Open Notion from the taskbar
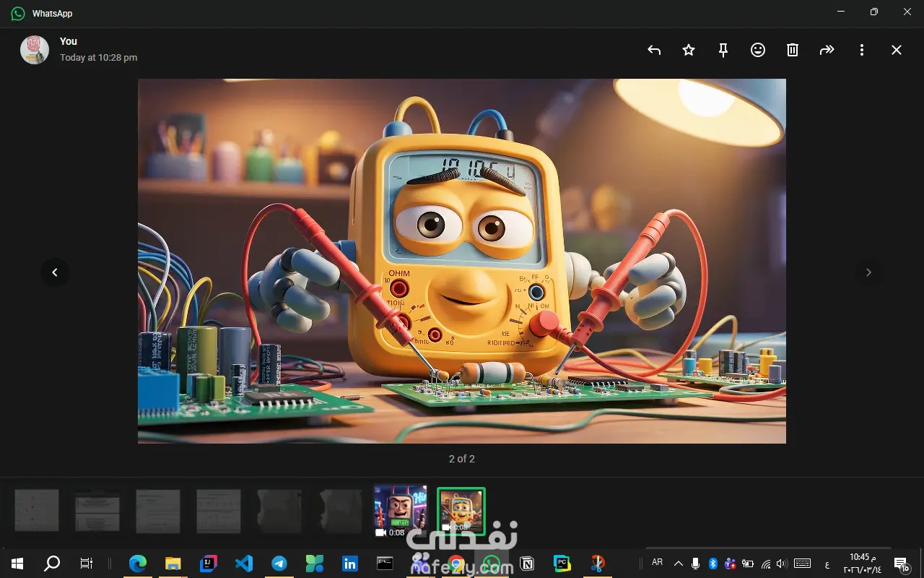This screenshot has height=578, width=924. [x=527, y=564]
